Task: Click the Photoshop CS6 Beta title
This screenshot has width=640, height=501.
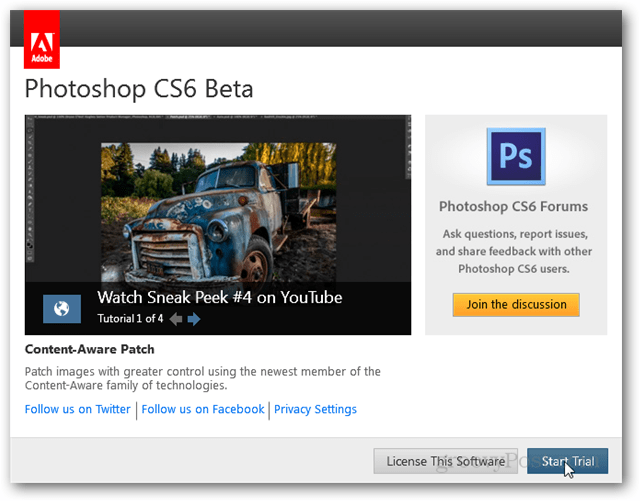Action: 139,89
